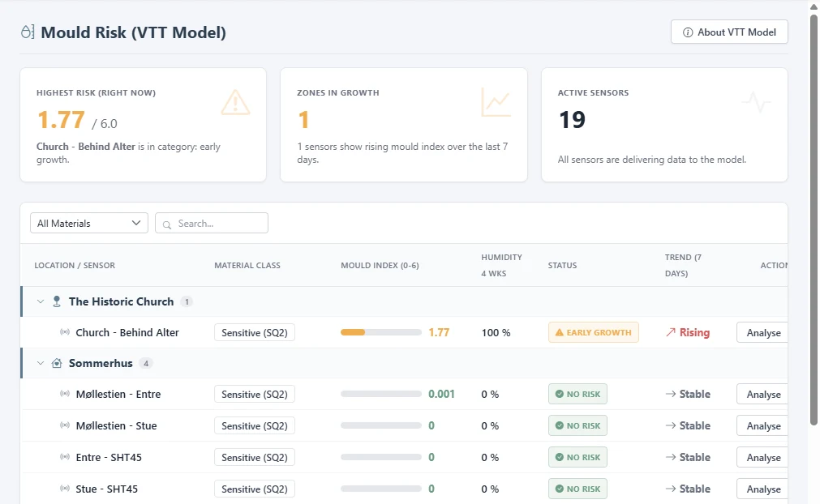Click sensor icon beside Entre - SHT45
820x504 pixels.
[x=65, y=457]
